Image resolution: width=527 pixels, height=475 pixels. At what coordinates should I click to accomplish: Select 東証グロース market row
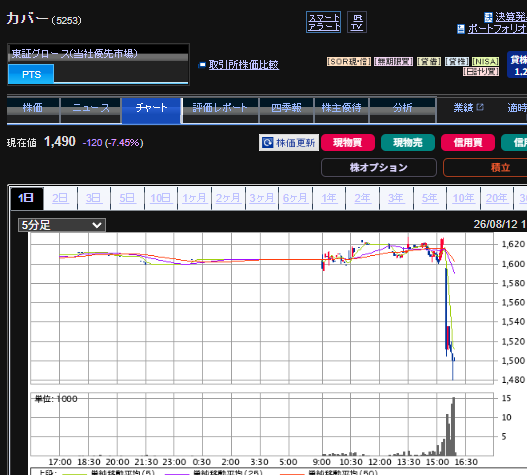coord(98,54)
